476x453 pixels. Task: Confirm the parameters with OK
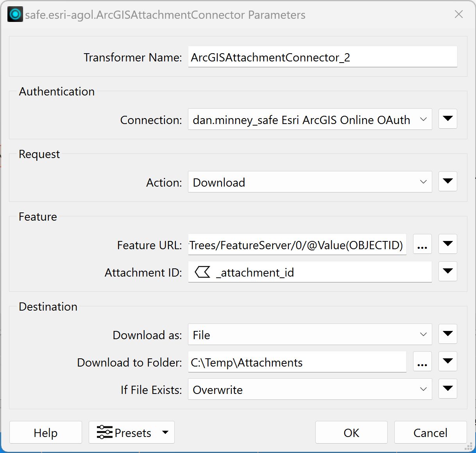point(351,432)
